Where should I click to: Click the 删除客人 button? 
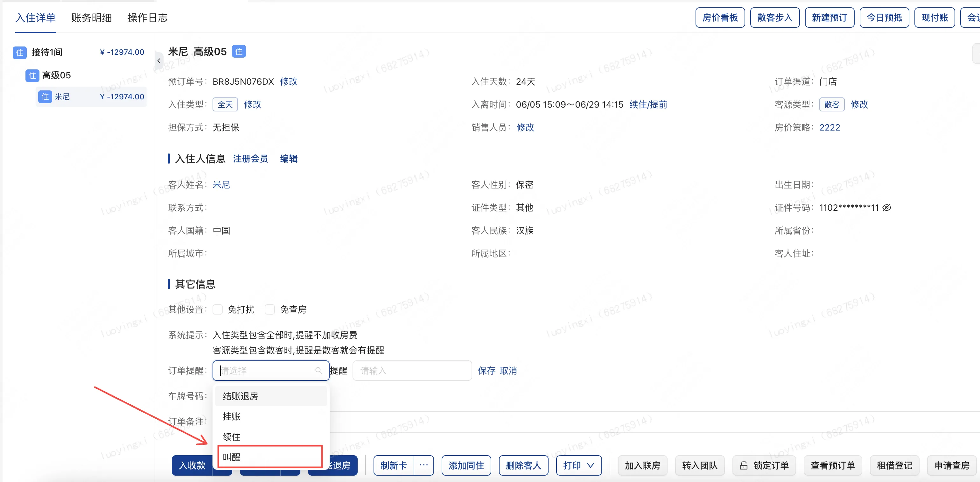coord(523,465)
